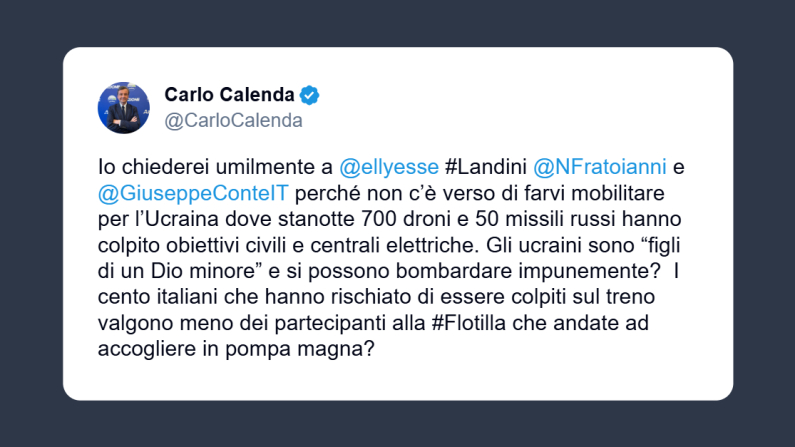This screenshot has width=795, height=447.
Task: Open the @ellyesse mention
Action: pyautogui.click(x=389, y=166)
